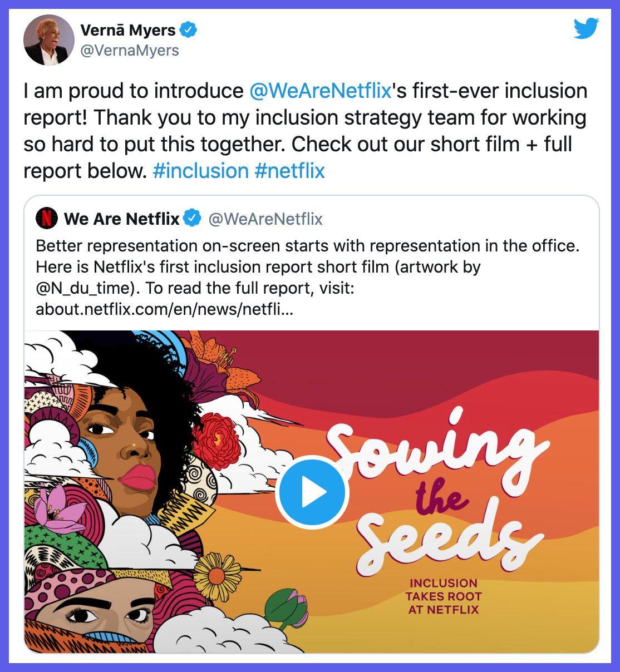Viewport: 620px width, 672px height.
Task: Click the about.netflix.com report link text
Action: click(x=164, y=309)
